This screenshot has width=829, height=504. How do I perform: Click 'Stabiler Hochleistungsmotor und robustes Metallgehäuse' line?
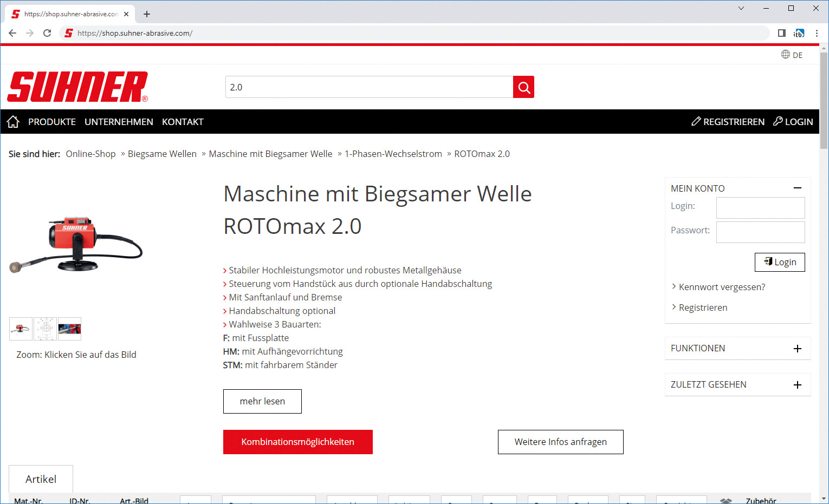pos(345,270)
